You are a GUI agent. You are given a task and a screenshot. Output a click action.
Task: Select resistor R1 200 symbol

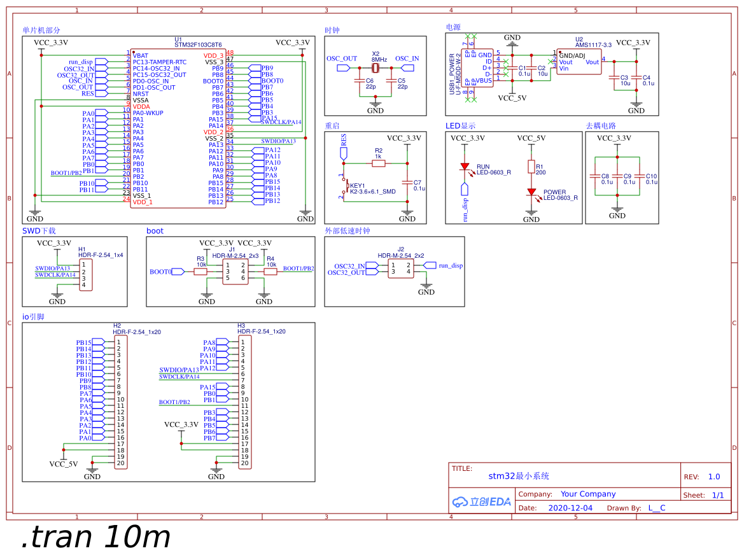pos(532,167)
